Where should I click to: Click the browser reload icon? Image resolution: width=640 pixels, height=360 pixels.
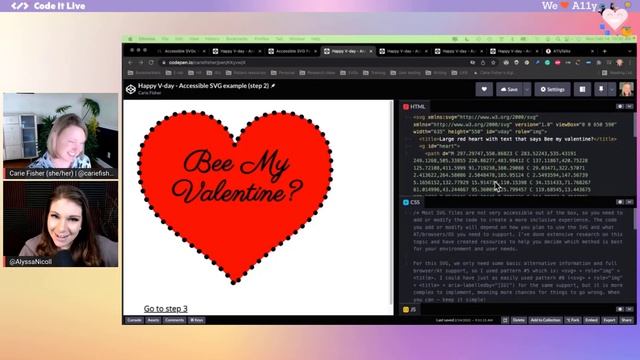coord(151,62)
